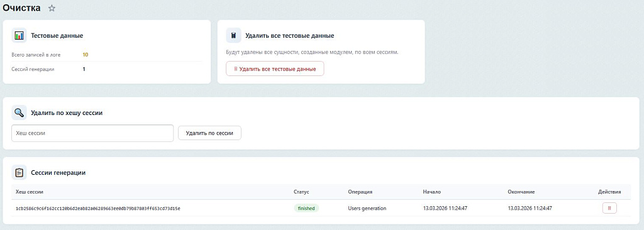Click the Статус column header
The image size is (644, 230).
(301, 192)
